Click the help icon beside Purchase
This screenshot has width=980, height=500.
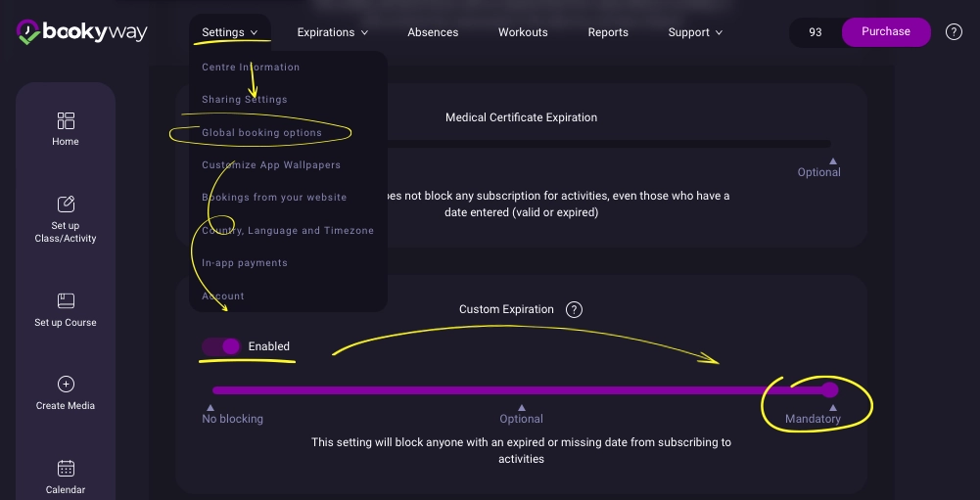[954, 32]
